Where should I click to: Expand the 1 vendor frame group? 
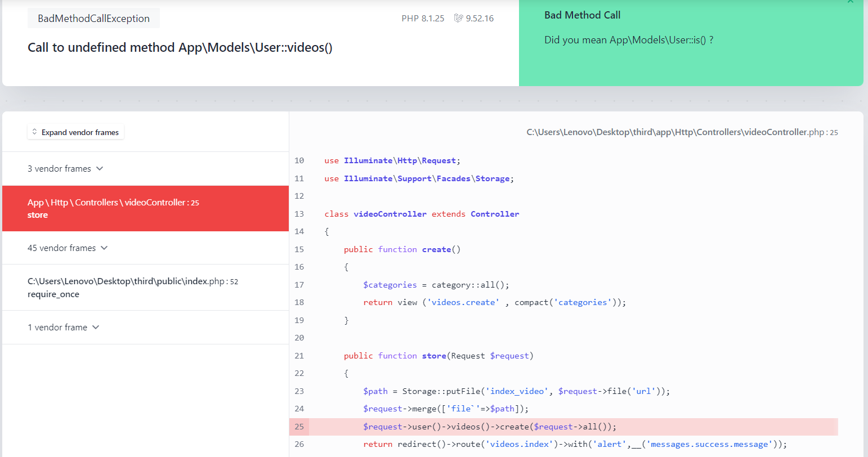click(x=63, y=328)
